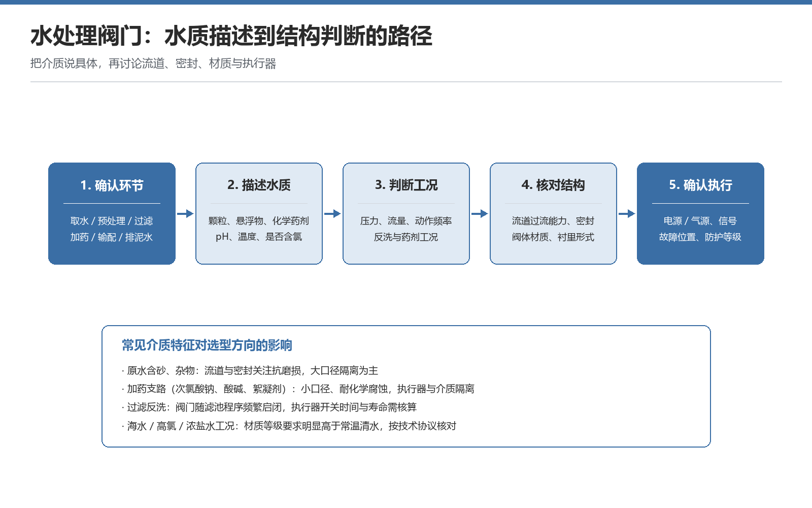Image resolution: width=812 pixels, height=508 pixels.
Task: Select the bullet about 原水含砂、杂物
Action: [x=250, y=371]
